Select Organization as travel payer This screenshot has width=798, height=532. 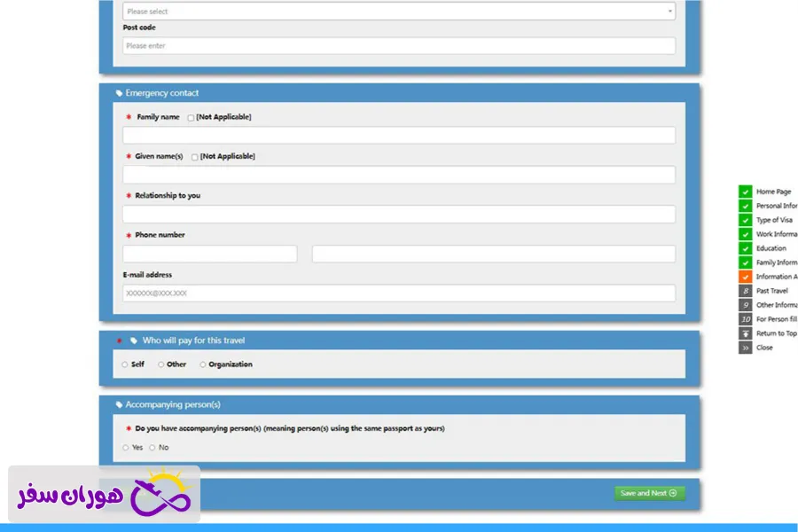(x=203, y=364)
